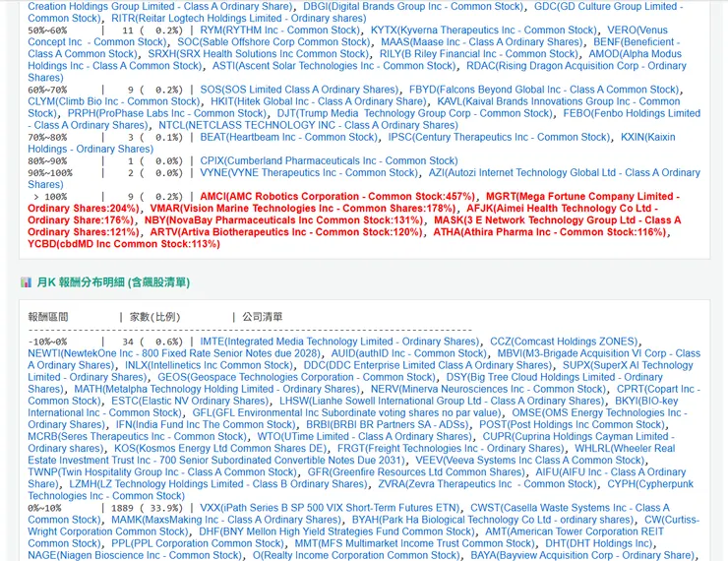
Task: Open PPL Corporation Common Stock link
Action: click(x=198, y=543)
